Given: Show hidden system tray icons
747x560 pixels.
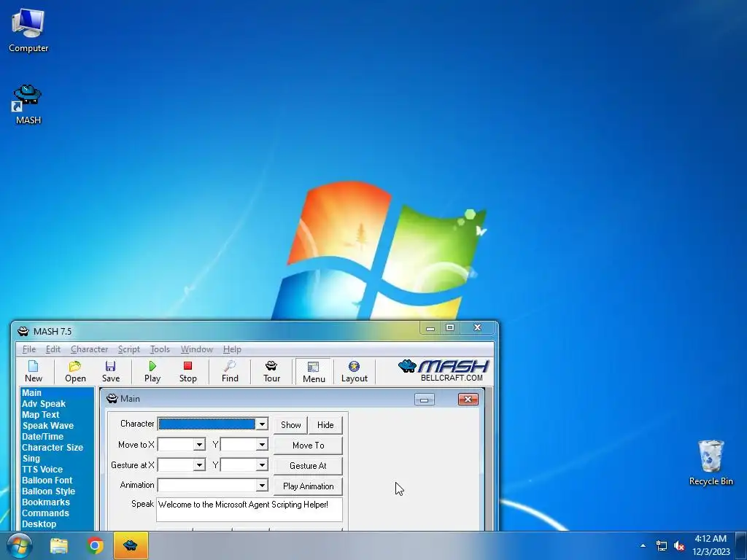Looking at the screenshot, I should [x=643, y=545].
